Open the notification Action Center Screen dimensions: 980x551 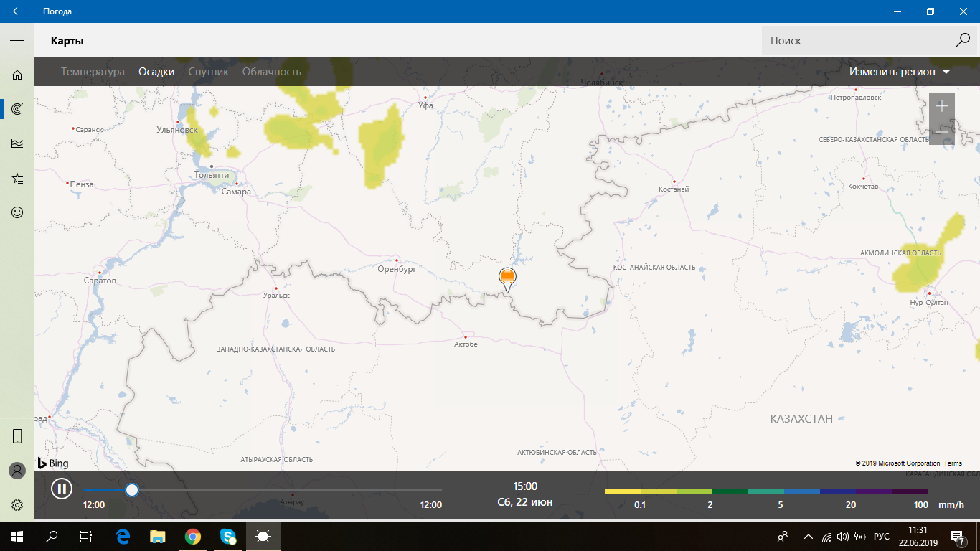coord(957,536)
